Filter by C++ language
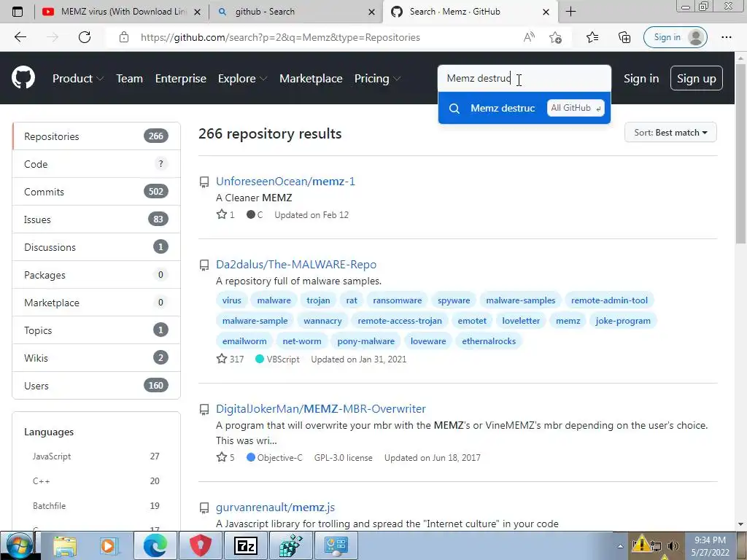 click(x=96, y=481)
